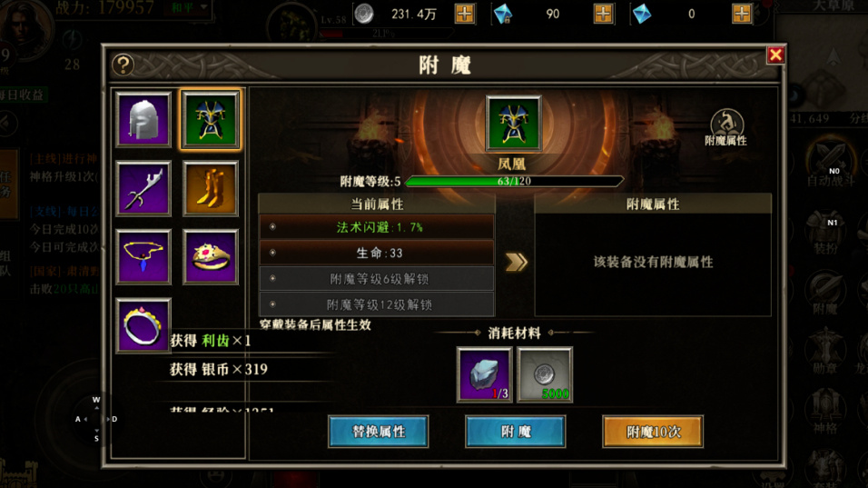Pick the necklace equipment slot

click(x=143, y=257)
